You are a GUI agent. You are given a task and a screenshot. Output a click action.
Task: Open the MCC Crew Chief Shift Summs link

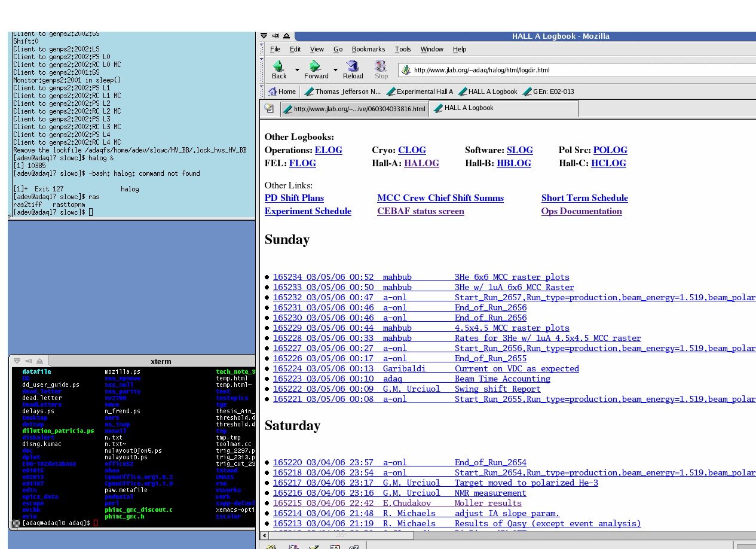click(440, 198)
